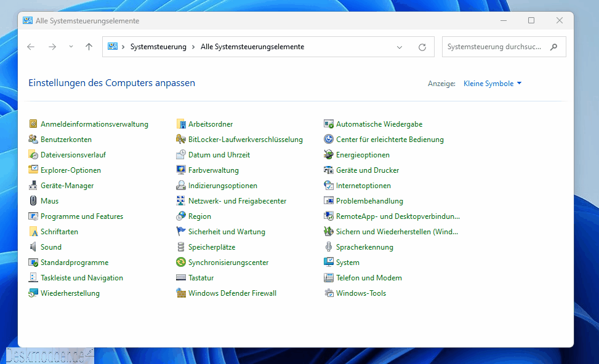The height and width of the screenshot is (364, 599).
Task: Open the Energieoptionen battery icon
Action: (x=329, y=154)
